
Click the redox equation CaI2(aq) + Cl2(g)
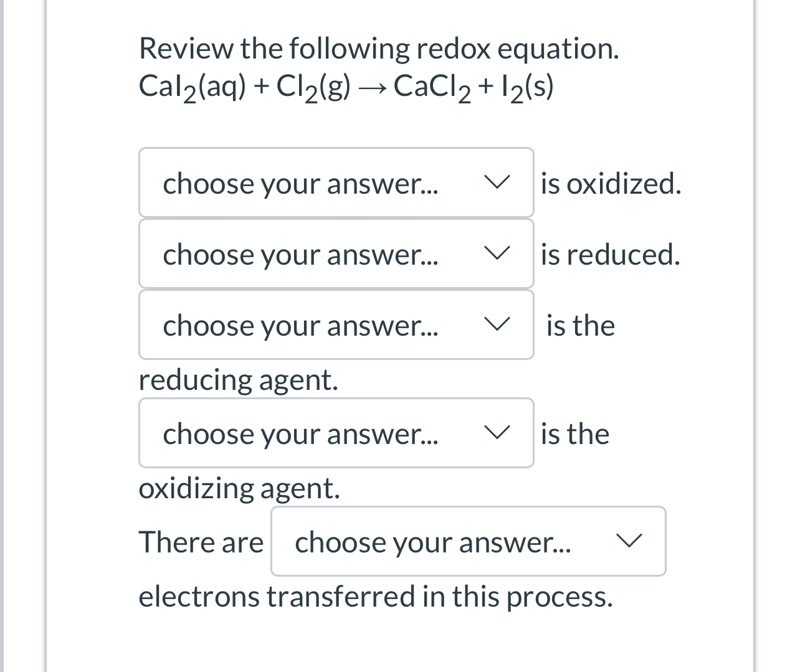(346, 85)
